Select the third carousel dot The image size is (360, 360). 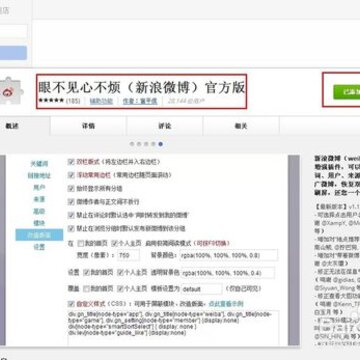pyautogui.click(x=146, y=144)
